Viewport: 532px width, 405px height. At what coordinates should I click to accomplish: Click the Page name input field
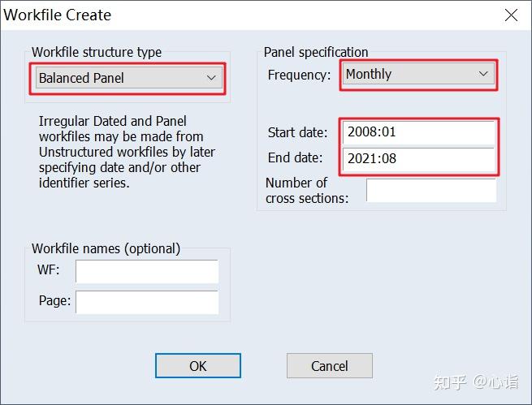click(x=147, y=301)
